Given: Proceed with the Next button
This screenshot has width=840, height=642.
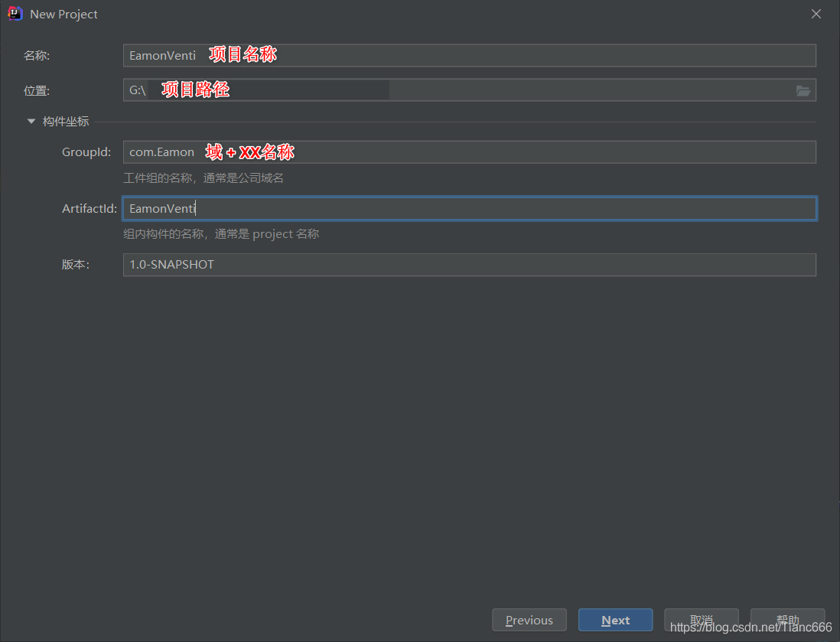Looking at the screenshot, I should [616, 620].
